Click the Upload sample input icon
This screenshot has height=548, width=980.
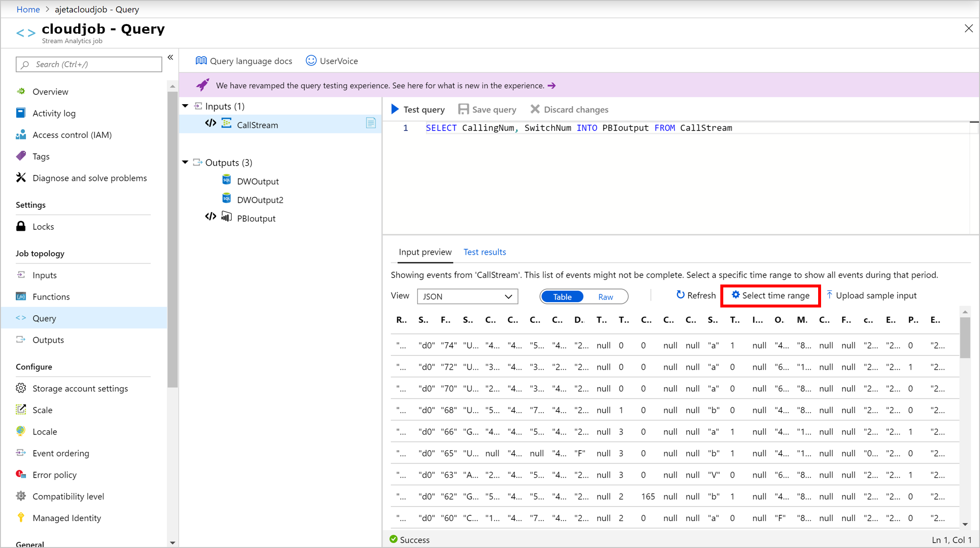[x=829, y=295]
